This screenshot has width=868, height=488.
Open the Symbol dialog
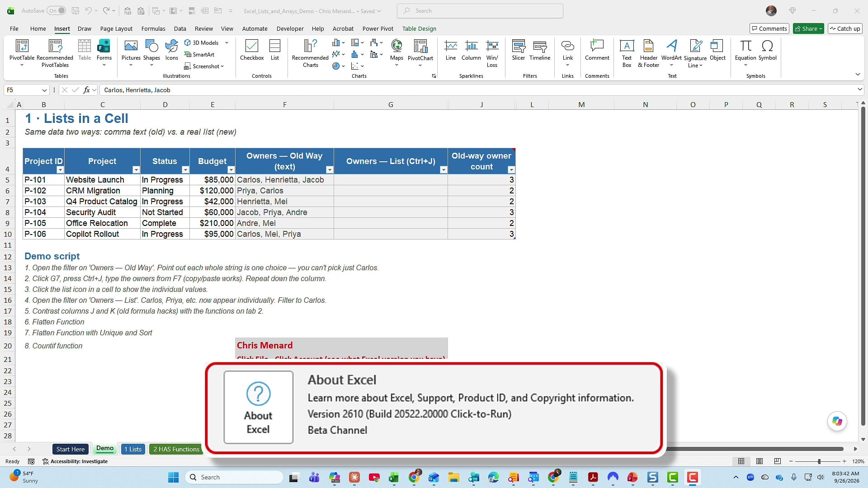point(768,50)
